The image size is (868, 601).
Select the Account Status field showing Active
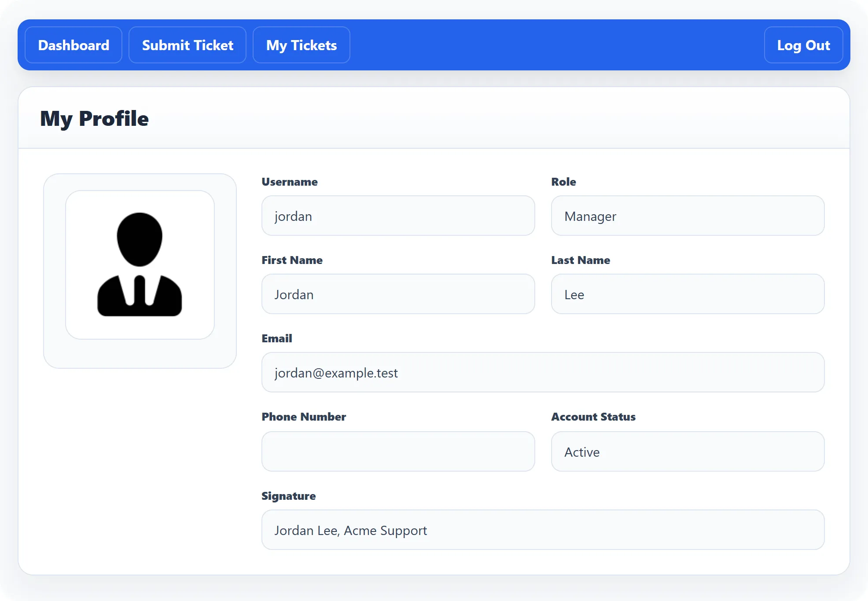click(688, 451)
